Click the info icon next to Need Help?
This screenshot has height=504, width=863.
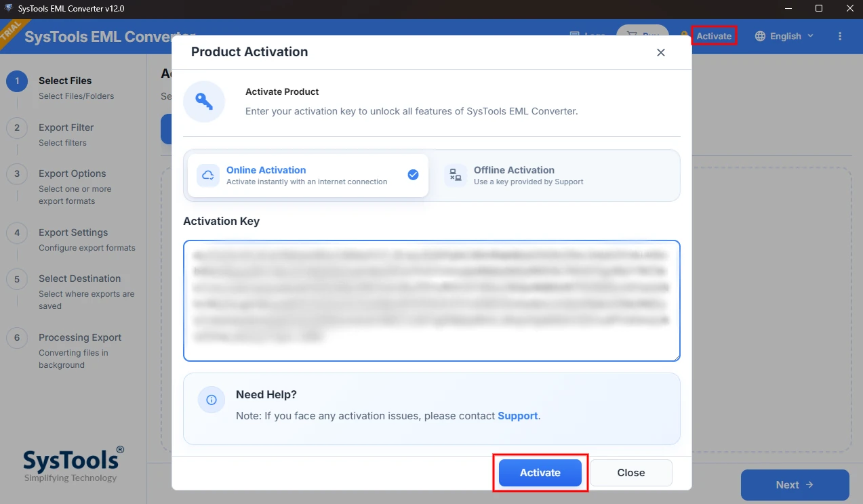(x=212, y=400)
